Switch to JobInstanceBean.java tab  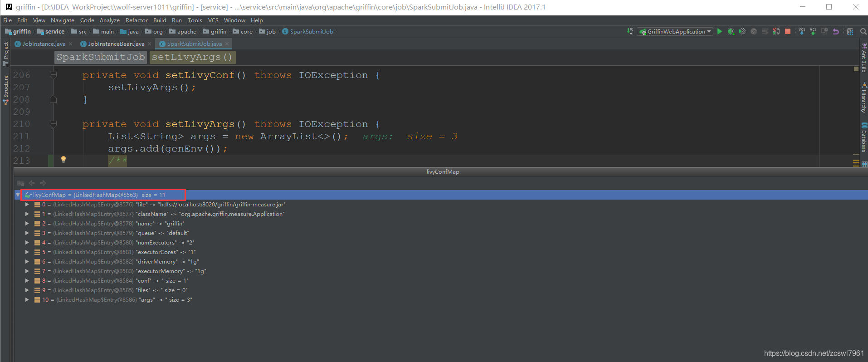(116, 44)
